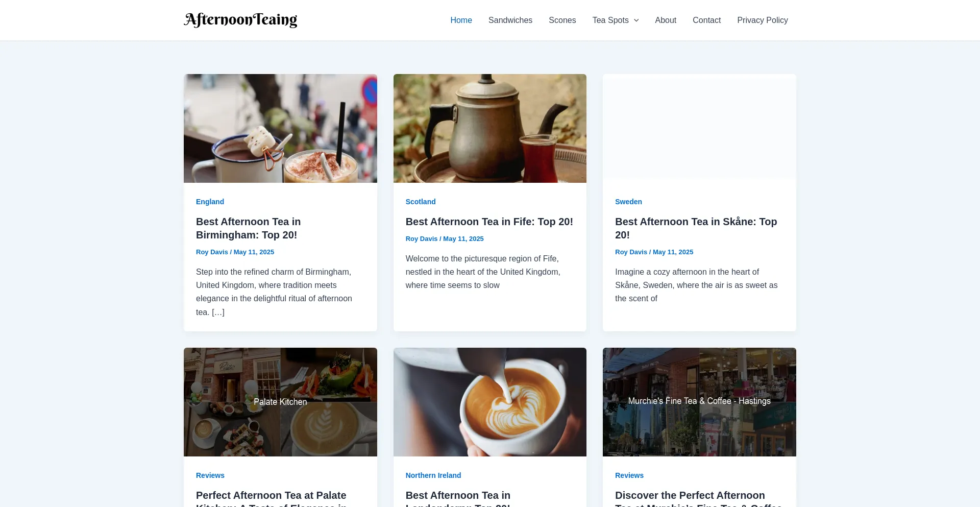Open the Murchie's Fine Tea & Coffee thumbnail
Image resolution: width=980 pixels, height=507 pixels.
pyautogui.click(x=699, y=402)
